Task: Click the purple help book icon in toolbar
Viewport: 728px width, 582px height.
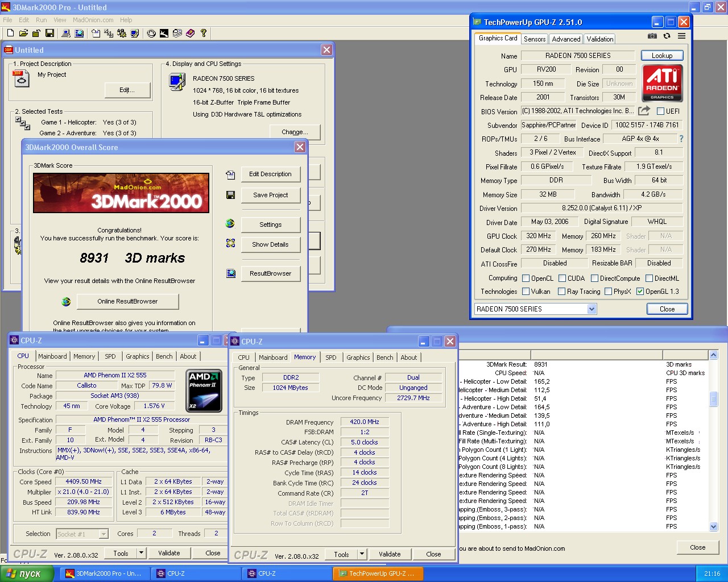Action: coord(190,34)
